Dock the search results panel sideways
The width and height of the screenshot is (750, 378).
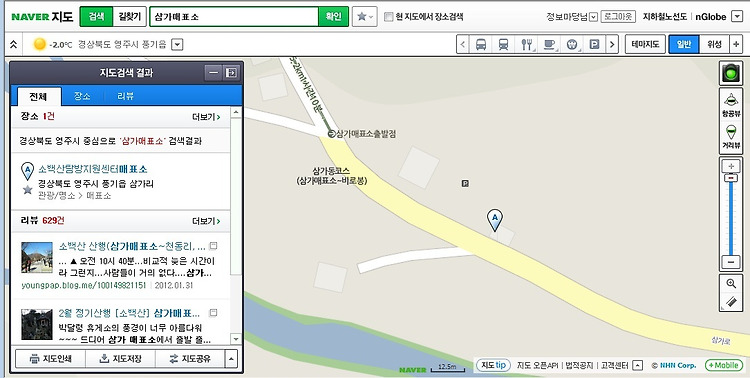click(x=232, y=73)
